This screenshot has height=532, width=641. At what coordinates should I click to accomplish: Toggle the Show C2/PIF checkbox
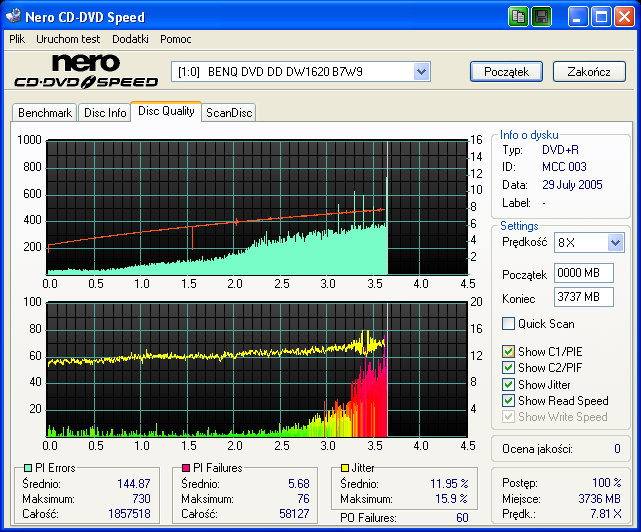[x=508, y=368]
